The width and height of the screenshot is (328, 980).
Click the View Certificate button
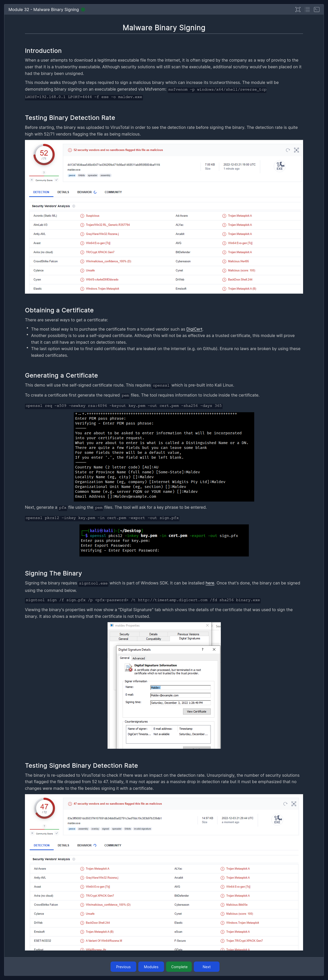(x=197, y=712)
